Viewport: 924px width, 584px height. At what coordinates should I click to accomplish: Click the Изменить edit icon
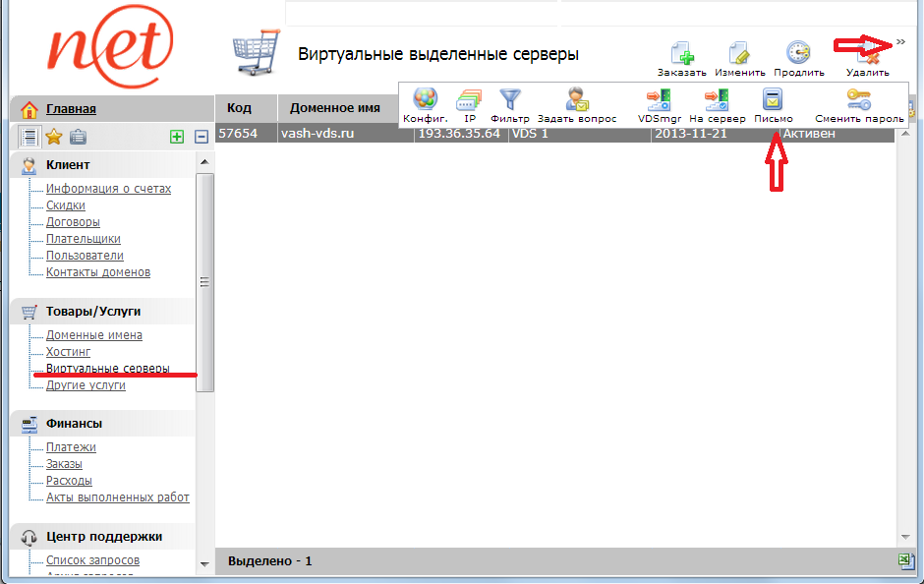click(x=739, y=54)
